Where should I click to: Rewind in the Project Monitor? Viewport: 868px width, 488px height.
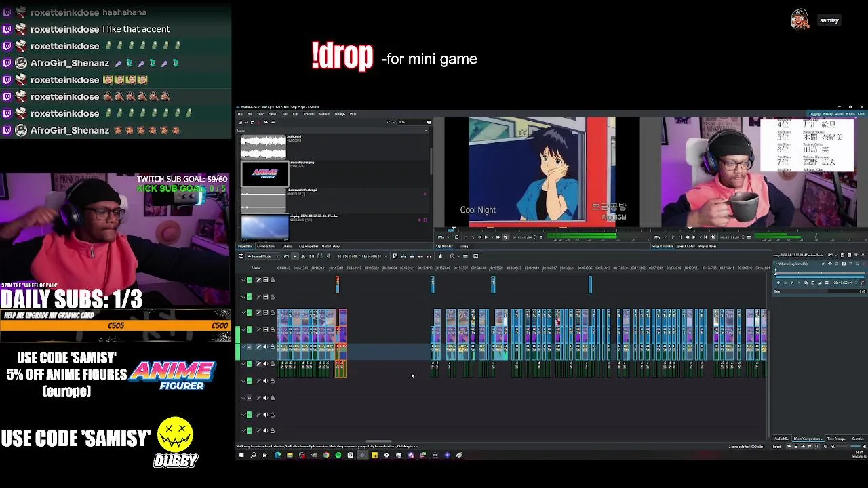coord(687,237)
